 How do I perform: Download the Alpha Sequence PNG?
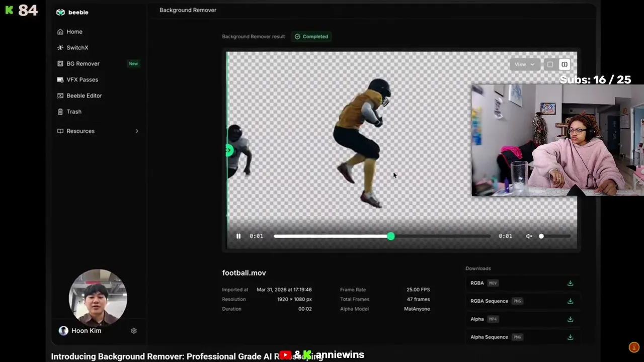[570, 337]
